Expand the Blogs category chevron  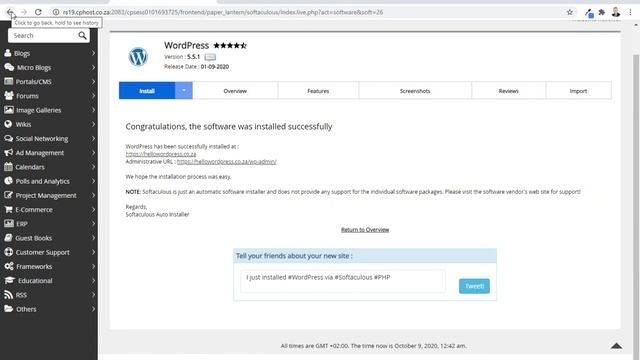[93, 53]
